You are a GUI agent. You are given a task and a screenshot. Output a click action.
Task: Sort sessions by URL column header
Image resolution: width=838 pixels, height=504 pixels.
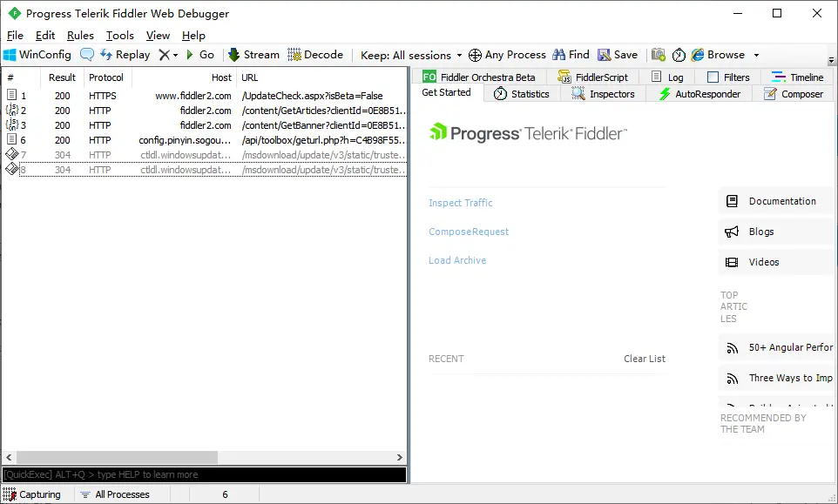pos(321,77)
